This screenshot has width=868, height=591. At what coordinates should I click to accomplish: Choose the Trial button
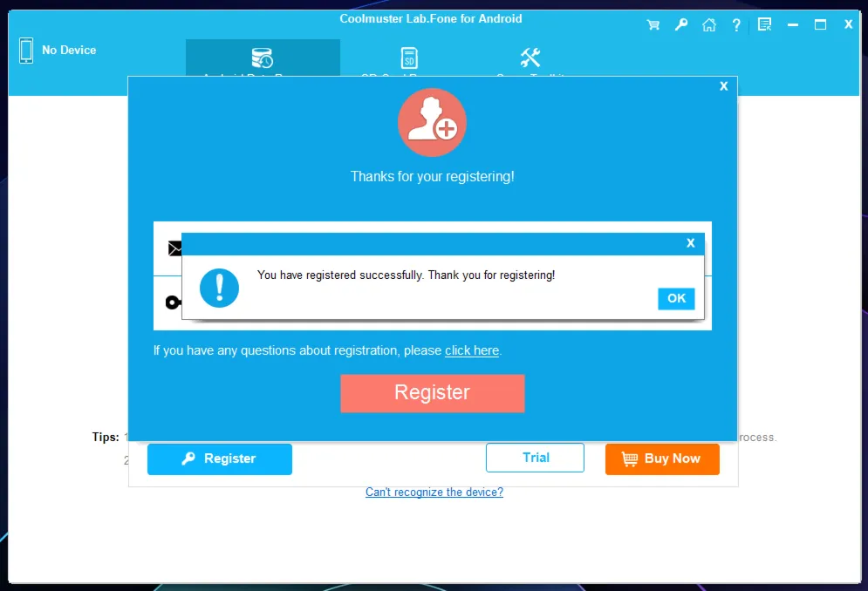tap(535, 458)
